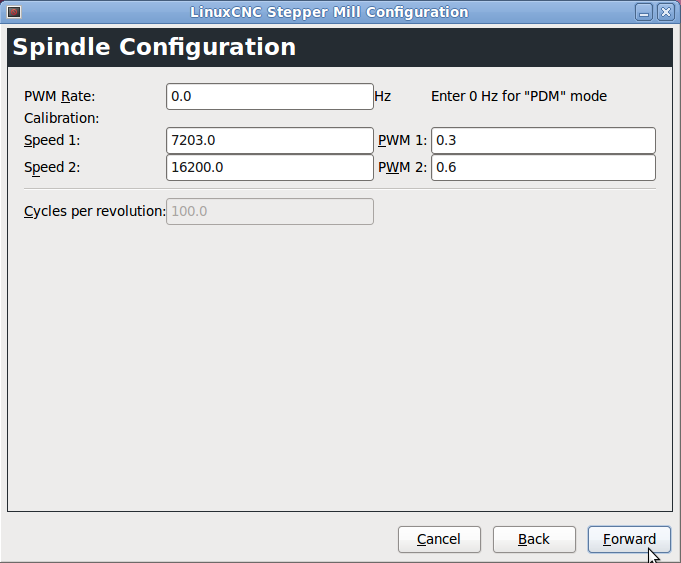Click the "PWM 1:" label
Viewport: 681px width, 563px height.
(402, 140)
